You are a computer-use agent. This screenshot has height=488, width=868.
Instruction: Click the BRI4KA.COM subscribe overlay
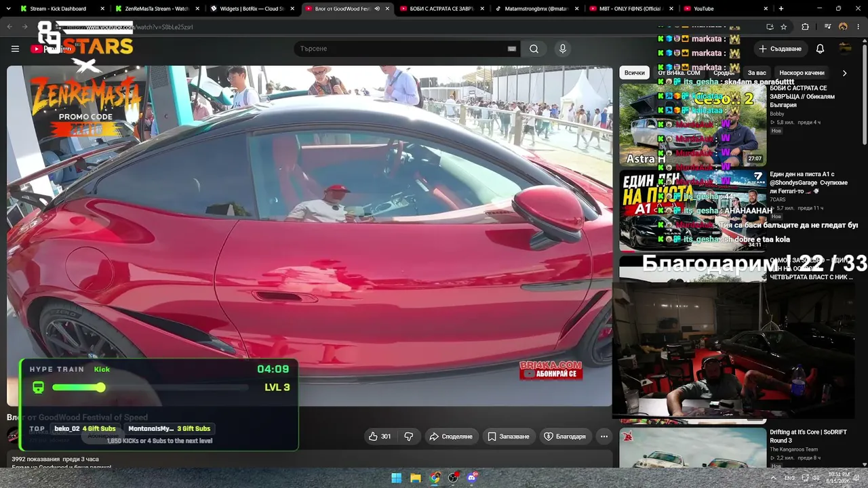551,370
